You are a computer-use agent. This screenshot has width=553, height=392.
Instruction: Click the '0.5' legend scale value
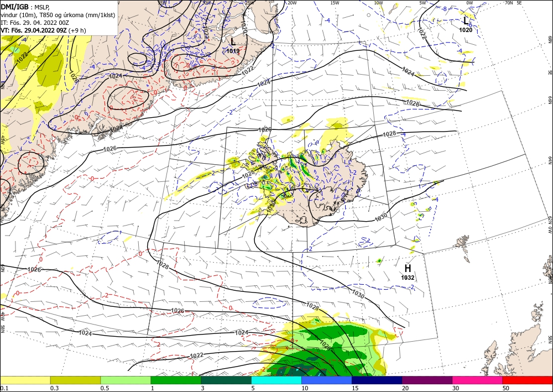click(104, 388)
